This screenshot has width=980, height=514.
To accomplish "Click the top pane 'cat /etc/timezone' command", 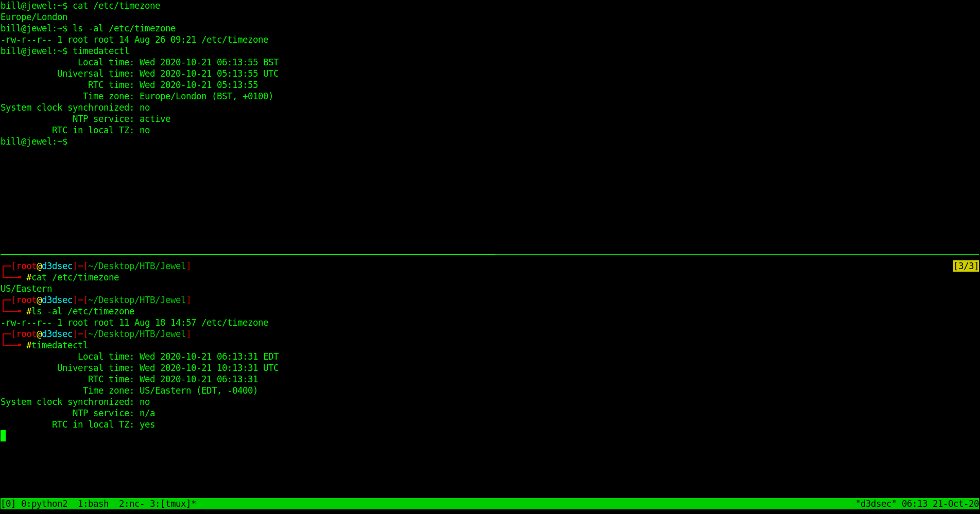I will pos(116,6).
